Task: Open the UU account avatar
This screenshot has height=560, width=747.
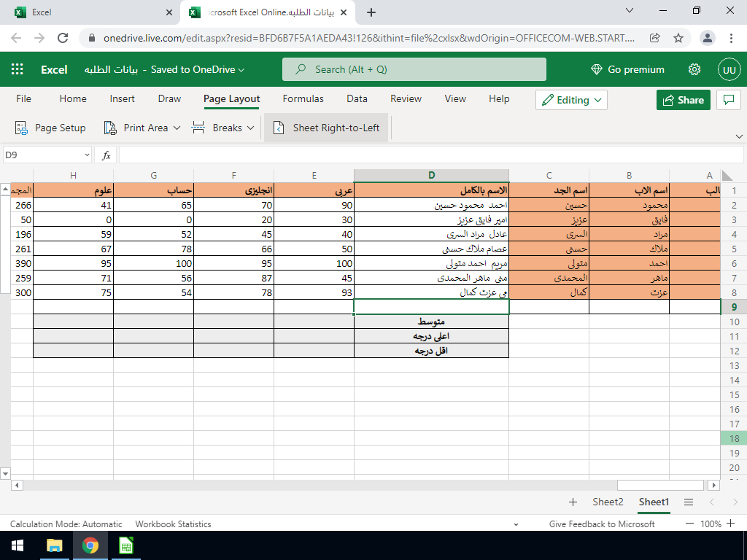Action: [x=729, y=69]
